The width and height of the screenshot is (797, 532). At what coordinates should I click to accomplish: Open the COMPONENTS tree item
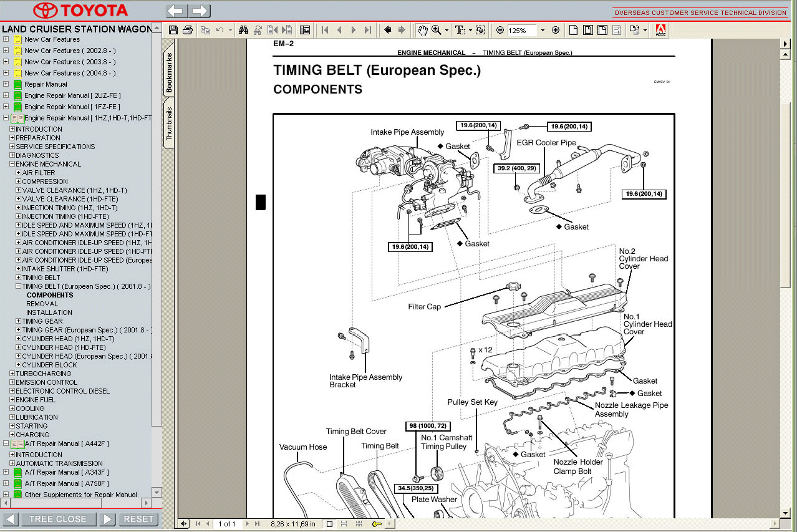[50, 295]
